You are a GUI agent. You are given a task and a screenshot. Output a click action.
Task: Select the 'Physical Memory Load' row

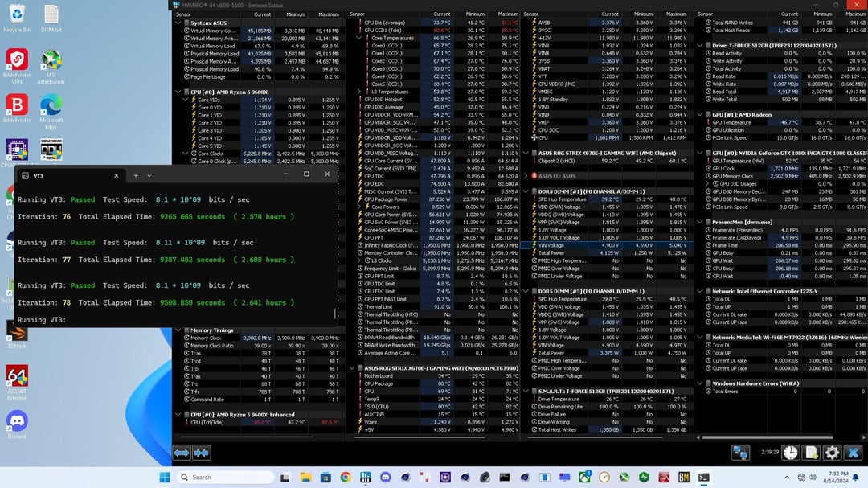click(262, 69)
